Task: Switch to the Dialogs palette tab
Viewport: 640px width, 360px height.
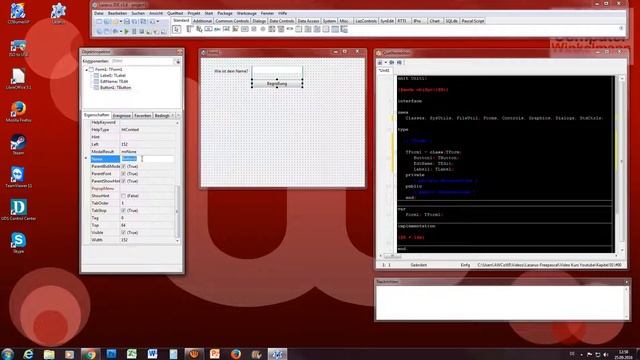Action: [259, 21]
